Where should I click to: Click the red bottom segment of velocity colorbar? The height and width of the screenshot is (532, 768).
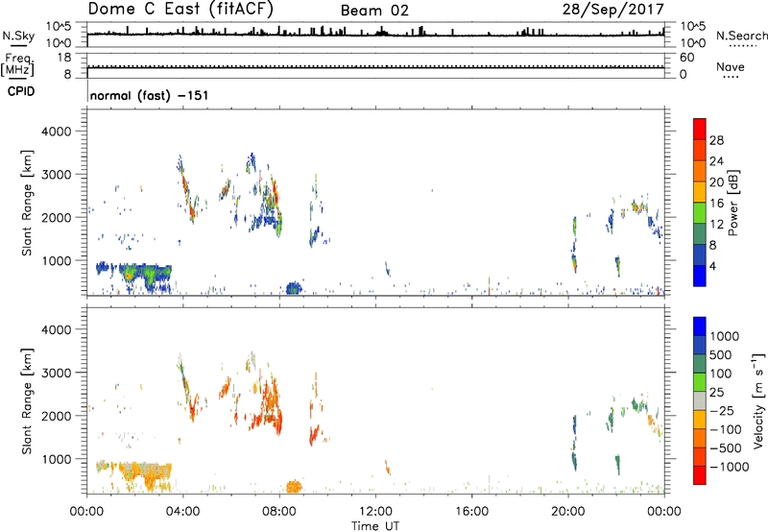click(700, 475)
